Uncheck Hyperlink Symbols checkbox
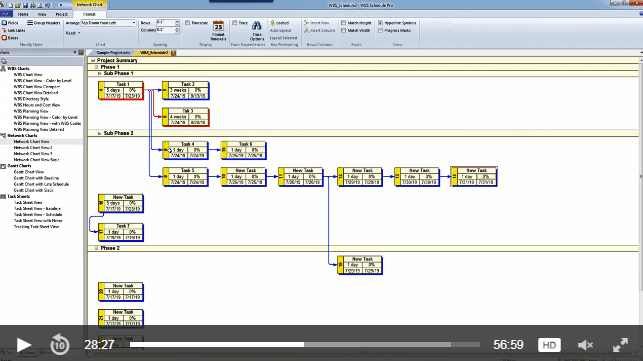 [x=380, y=23]
